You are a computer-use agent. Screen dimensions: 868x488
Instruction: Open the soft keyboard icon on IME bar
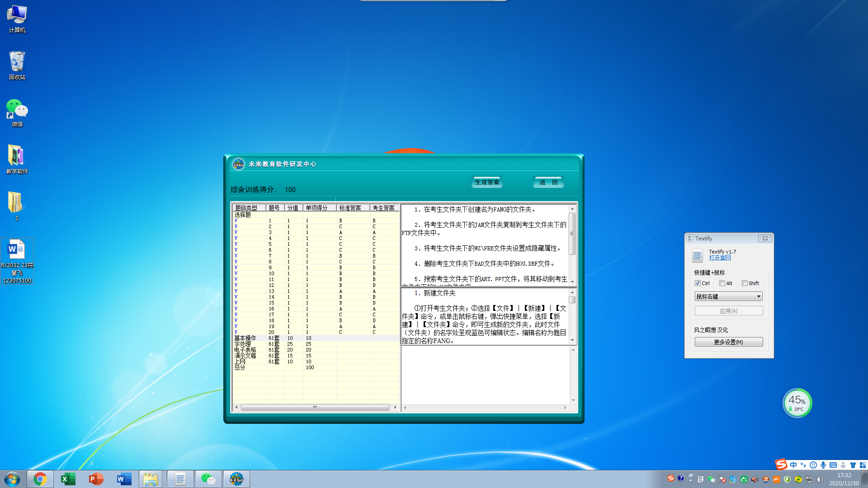833,465
